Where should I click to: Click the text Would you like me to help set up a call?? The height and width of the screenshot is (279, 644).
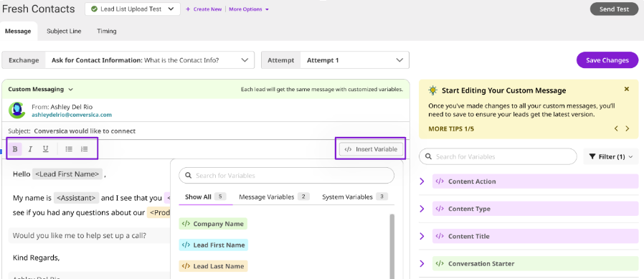point(80,236)
